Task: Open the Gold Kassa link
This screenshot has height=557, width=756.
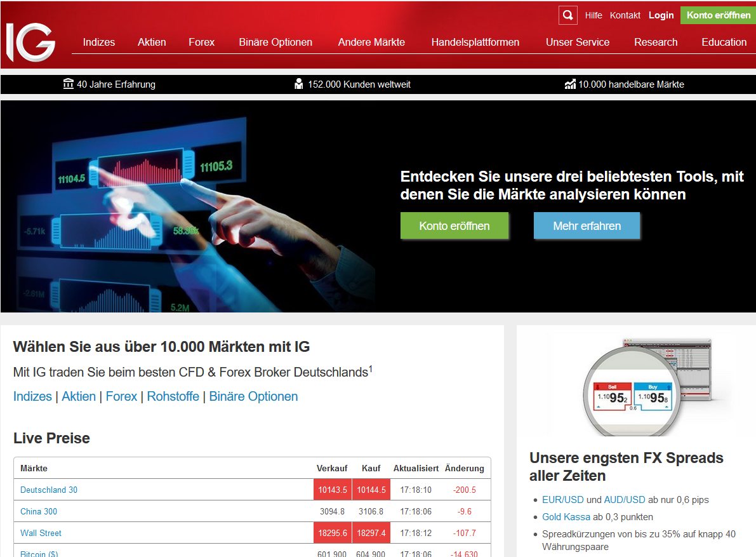Action: click(x=566, y=517)
